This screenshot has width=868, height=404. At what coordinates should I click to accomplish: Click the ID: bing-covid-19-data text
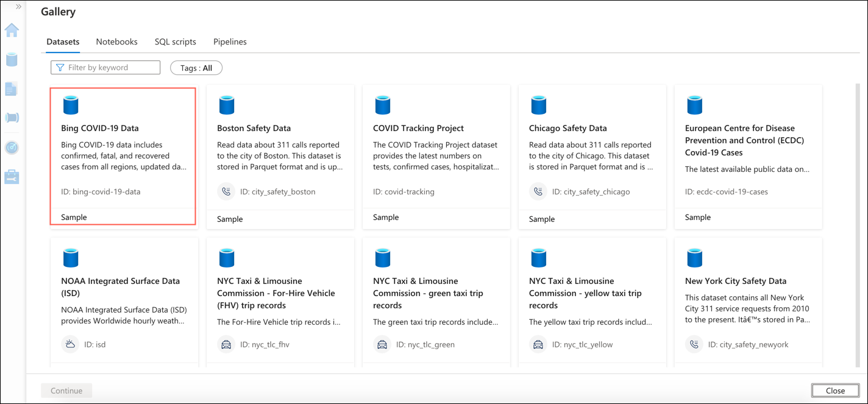[x=101, y=192]
